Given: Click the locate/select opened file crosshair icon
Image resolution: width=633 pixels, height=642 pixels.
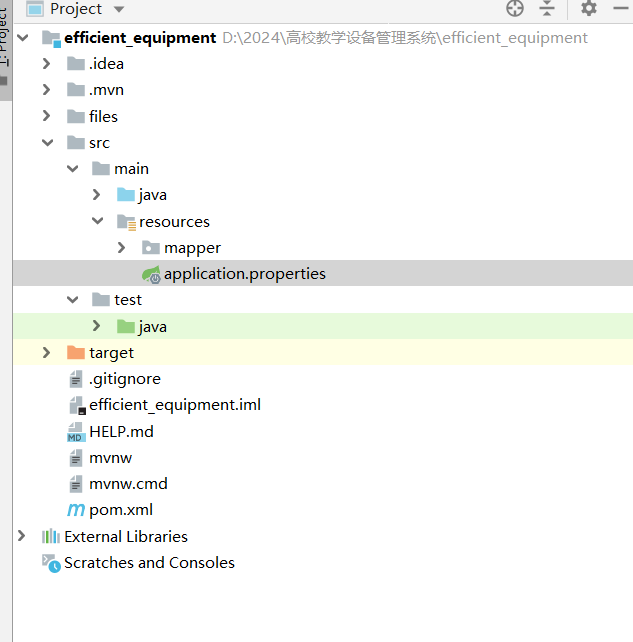Looking at the screenshot, I should point(515,9).
